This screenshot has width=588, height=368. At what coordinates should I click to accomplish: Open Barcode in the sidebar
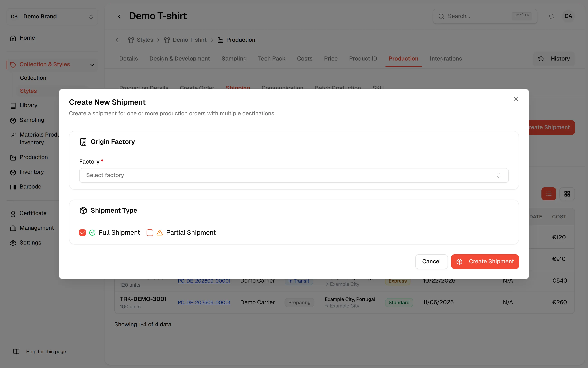[x=30, y=187]
